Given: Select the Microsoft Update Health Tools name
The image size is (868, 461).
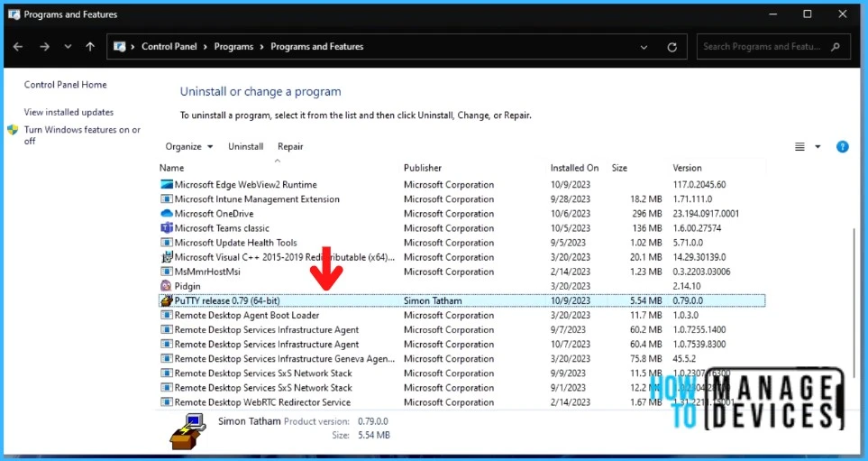Looking at the screenshot, I should click(x=236, y=243).
